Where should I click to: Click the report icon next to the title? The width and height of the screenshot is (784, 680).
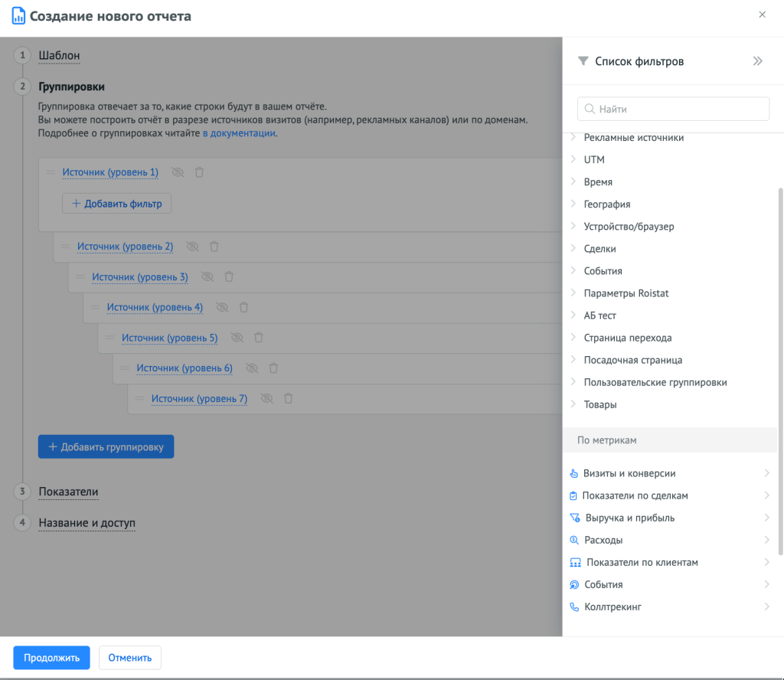pyautogui.click(x=18, y=15)
